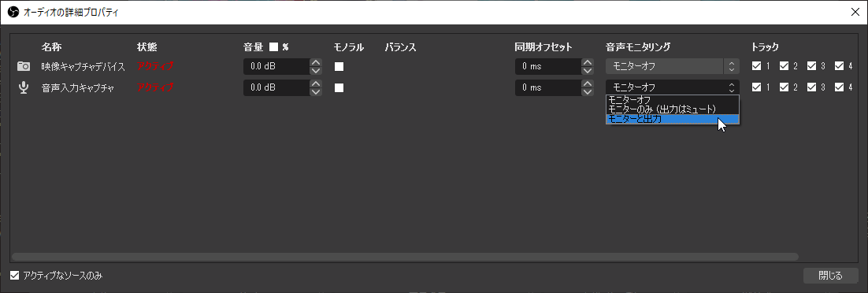Viewport: 868px width, 293px height.
Task: Click the 音声入力キャプチャ name
Action: (x=77, y=87)
